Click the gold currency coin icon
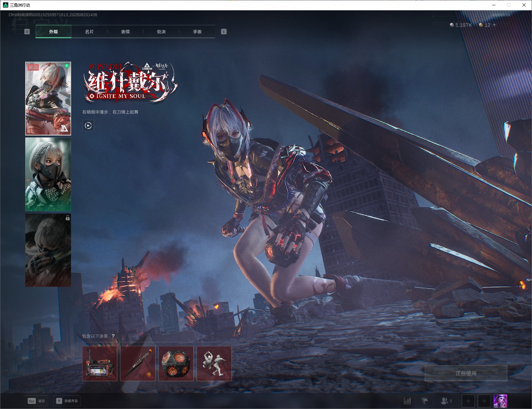The width and height of the screenshot is (532, 409). (481, 25)
